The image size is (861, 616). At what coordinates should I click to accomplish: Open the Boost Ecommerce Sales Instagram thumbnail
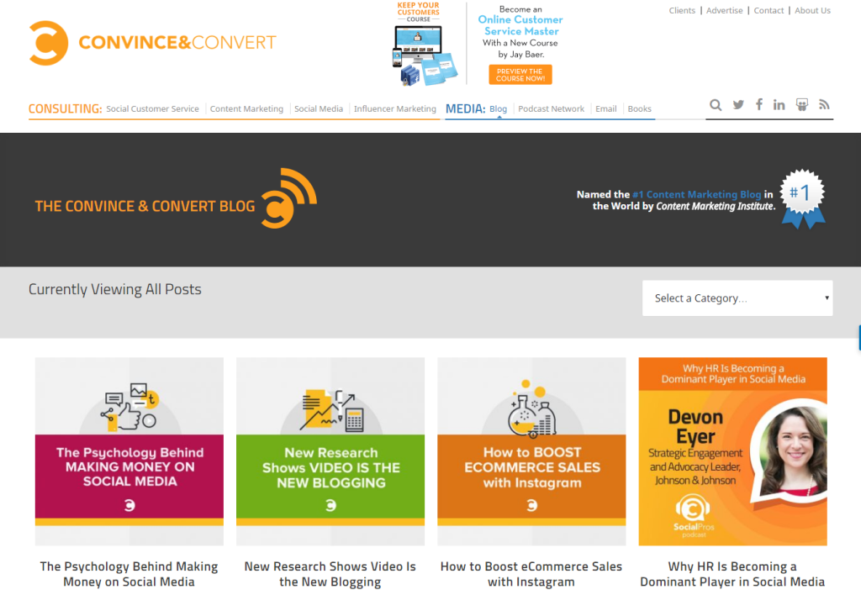[x=531, y=451]
